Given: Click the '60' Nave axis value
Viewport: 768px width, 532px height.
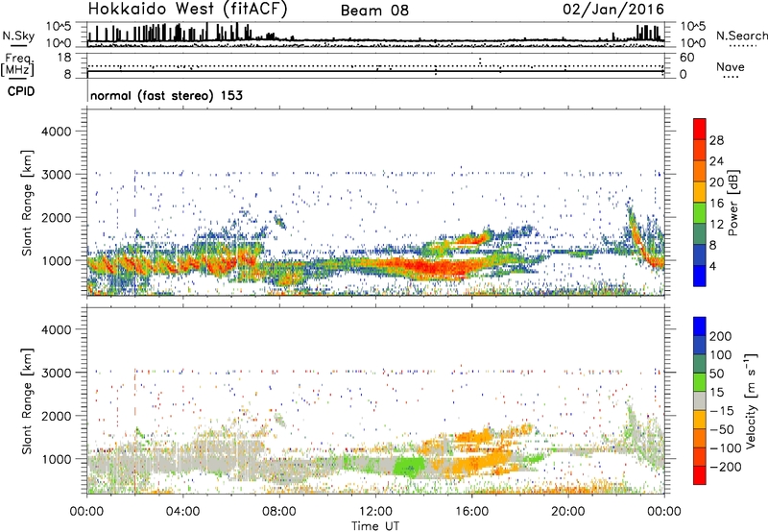Looking at the screenshot, I should click(686, 58).
